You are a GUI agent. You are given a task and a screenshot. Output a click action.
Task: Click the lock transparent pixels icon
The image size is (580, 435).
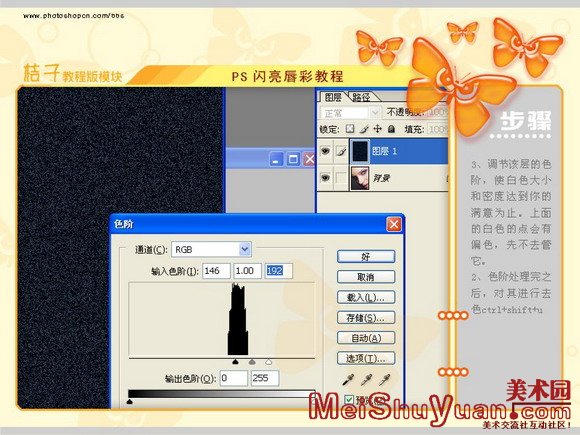(x=350, y=129)
